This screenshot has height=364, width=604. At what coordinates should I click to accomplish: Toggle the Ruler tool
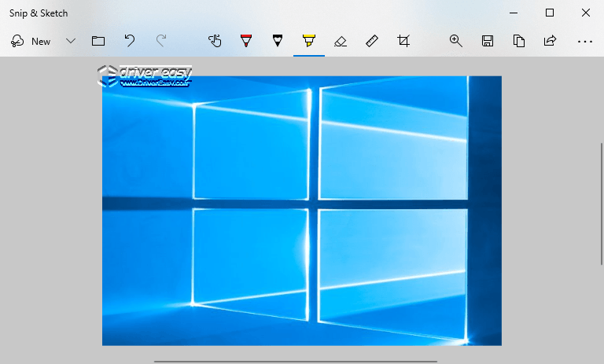coord(372,41)
